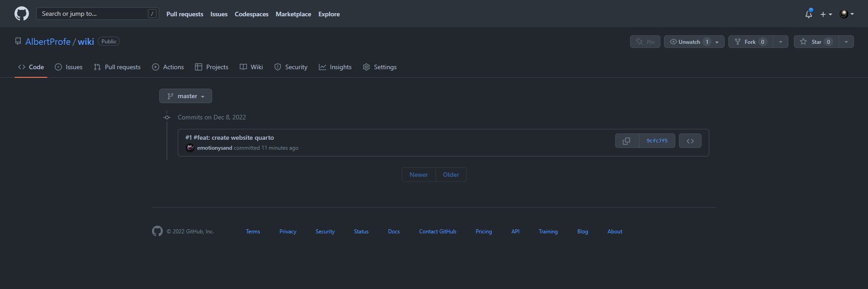868x289 pixels.
Task: Open commit hash 9cfc7f5
Action: [x=657, y=141]
